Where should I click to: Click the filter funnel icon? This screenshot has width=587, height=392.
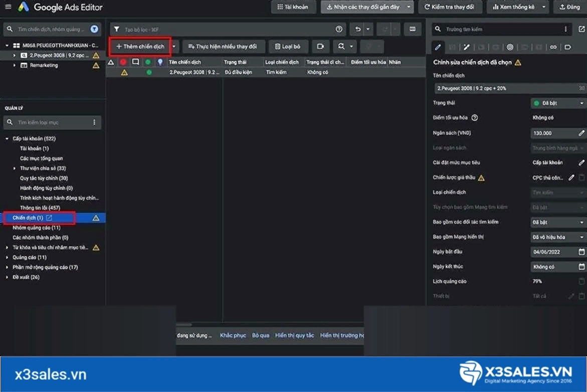point(117,29)
